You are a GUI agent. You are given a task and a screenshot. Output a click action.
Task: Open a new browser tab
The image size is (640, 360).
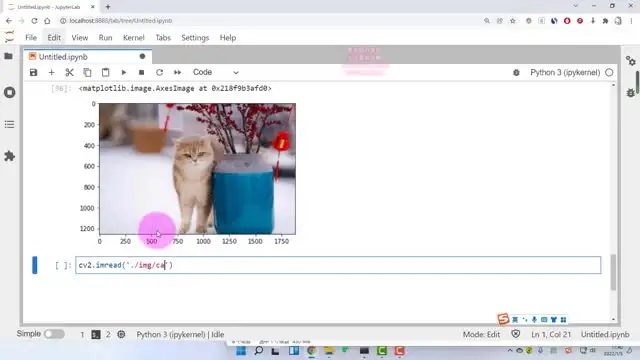(108, 7)
